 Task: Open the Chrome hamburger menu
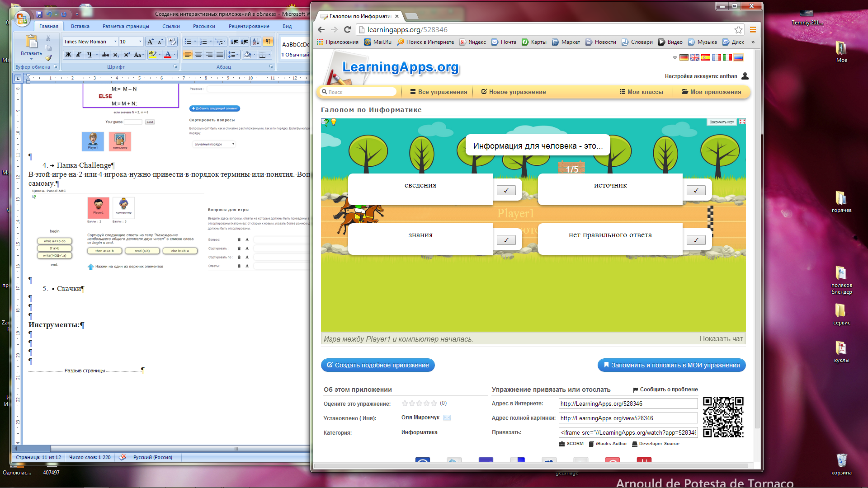(x=753, y=29)
